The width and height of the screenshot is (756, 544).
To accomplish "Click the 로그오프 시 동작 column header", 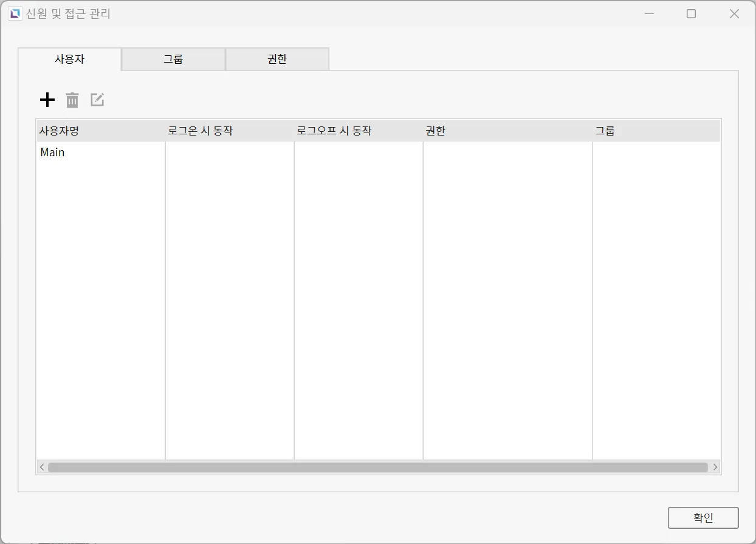I will pos(358,131).
